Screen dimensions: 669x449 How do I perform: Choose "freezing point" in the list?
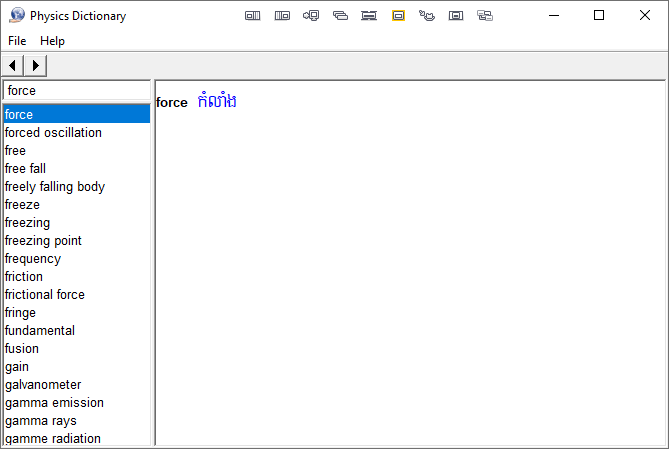(x=43, y=241)
